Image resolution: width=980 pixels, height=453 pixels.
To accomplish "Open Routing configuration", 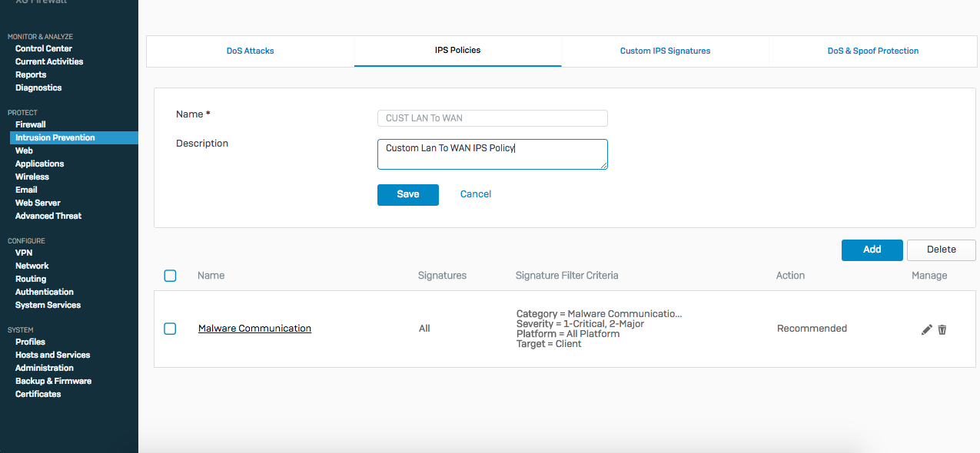I will (x=31, y=279).
